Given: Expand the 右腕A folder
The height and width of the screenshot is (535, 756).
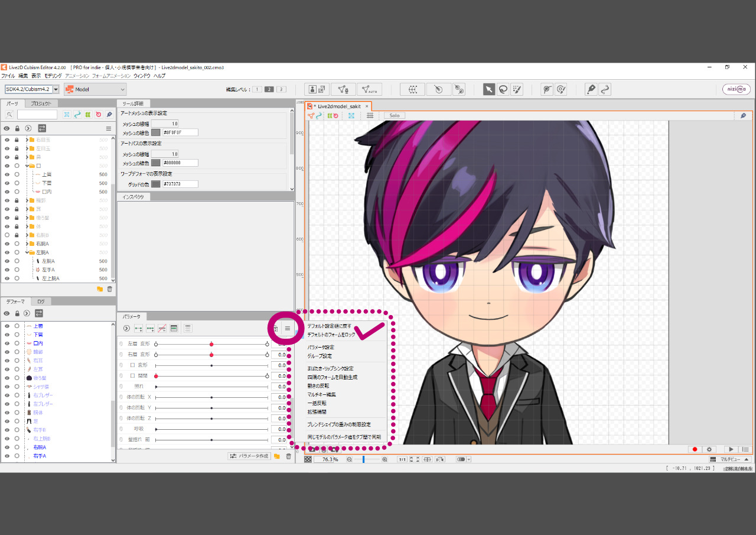Looking at the screenshot, I should point(27,244).
